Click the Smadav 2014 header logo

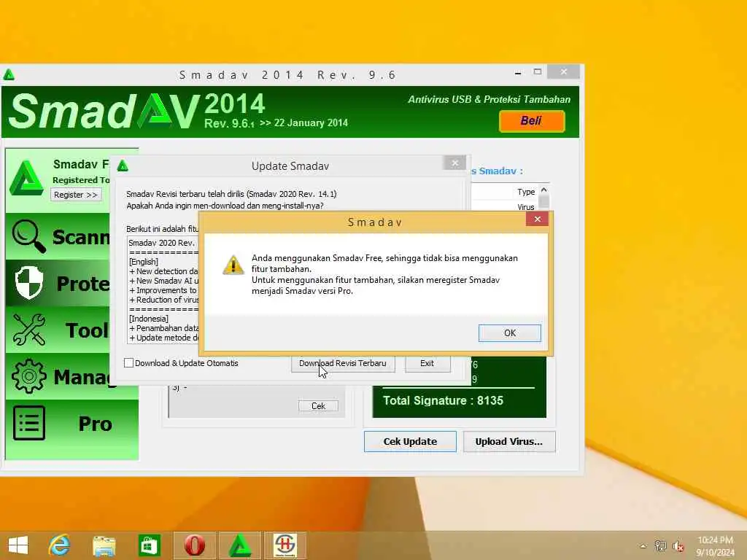click(104, 112)
